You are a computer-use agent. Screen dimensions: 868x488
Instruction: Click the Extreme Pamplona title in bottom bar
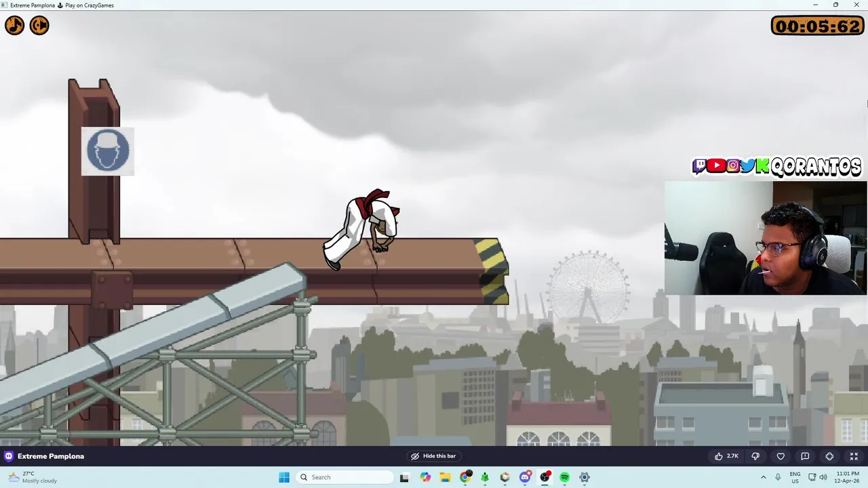[51, 456]
